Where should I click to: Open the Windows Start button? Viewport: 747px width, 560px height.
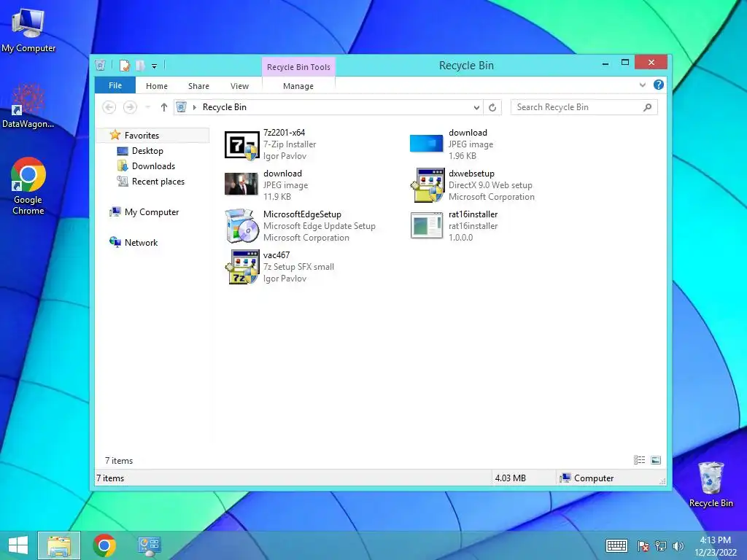(x=18, y=545)
